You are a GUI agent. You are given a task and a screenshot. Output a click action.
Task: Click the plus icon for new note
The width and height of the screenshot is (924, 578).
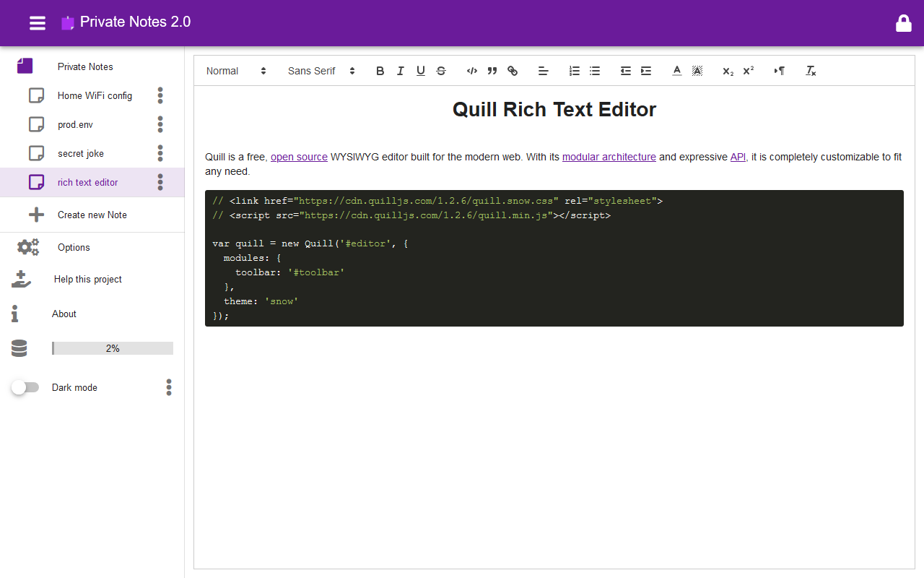pos(36,215)
